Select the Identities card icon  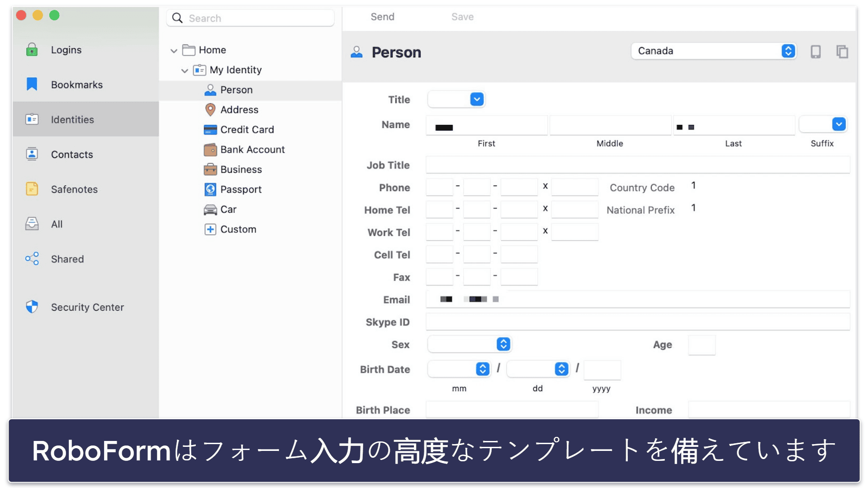coord(32,119)
